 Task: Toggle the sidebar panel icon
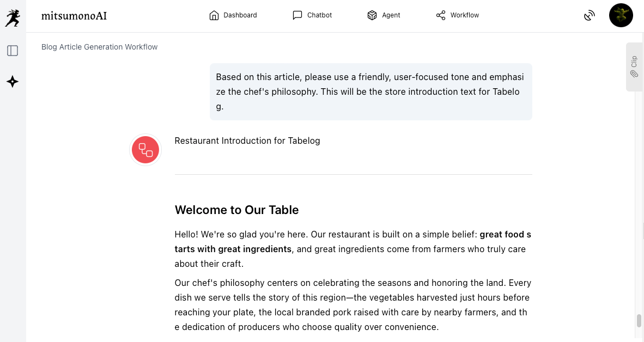13,51
